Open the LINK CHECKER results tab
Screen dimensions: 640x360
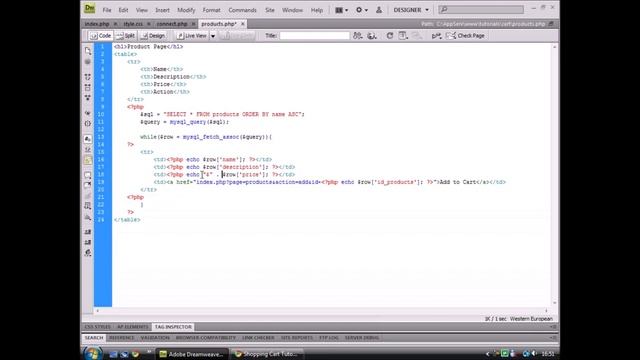(258, 338)
